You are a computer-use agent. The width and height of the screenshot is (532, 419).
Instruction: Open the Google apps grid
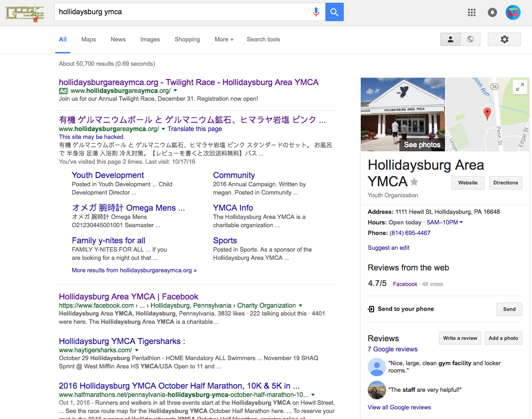(472, 12)
